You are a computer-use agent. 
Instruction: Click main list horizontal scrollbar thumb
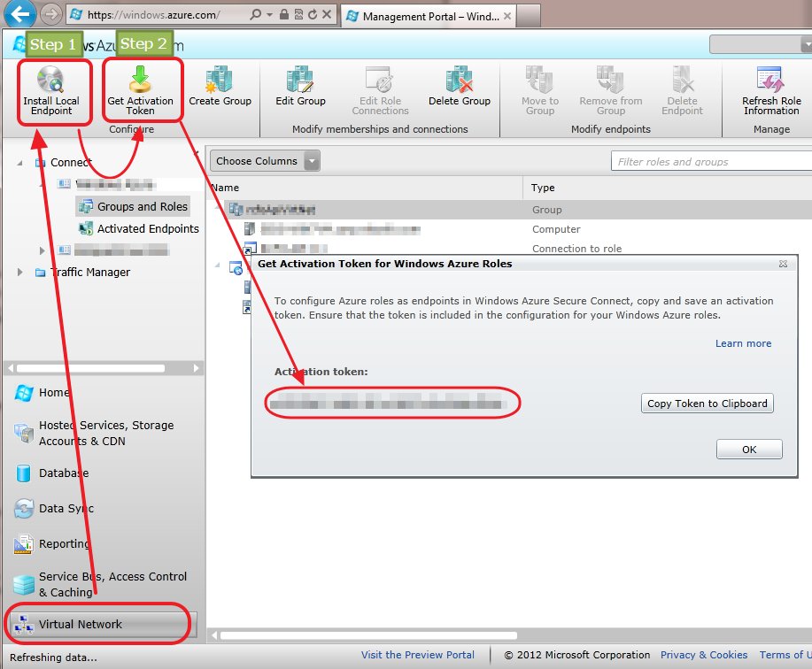pyautogui.click(x=368, y=635)
